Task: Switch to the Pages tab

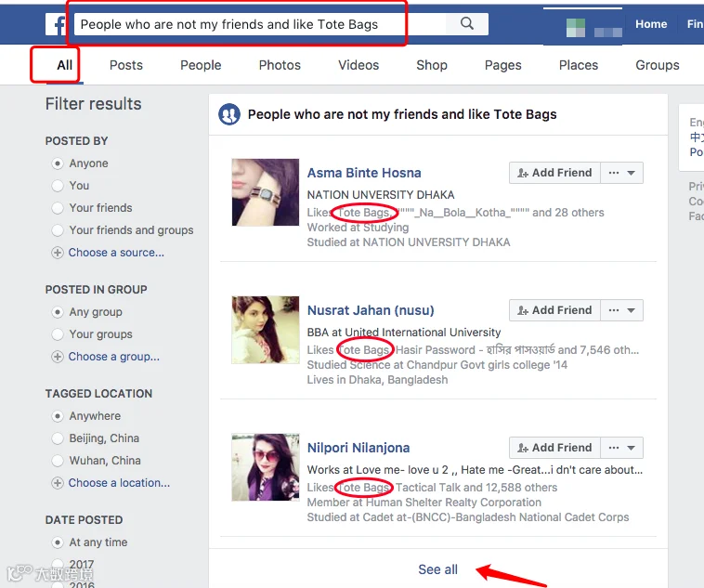Action: [502, 65]
